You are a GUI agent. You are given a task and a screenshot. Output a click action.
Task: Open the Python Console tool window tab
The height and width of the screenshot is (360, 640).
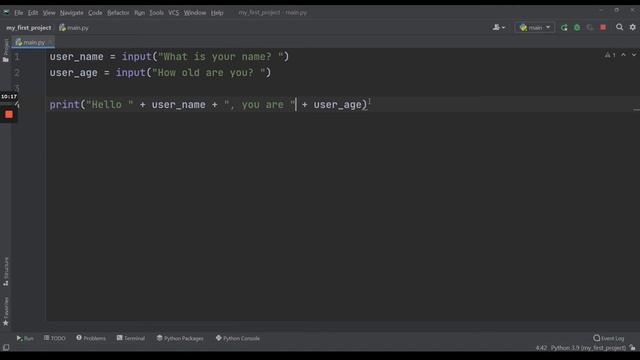pyautogui.click(x=238, y=338)
